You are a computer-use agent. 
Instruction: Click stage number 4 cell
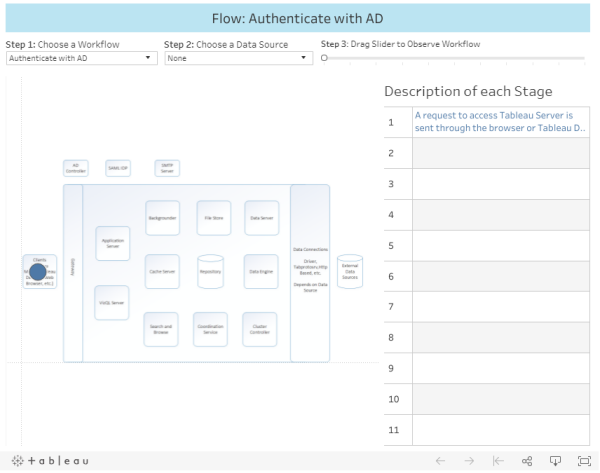398,215
